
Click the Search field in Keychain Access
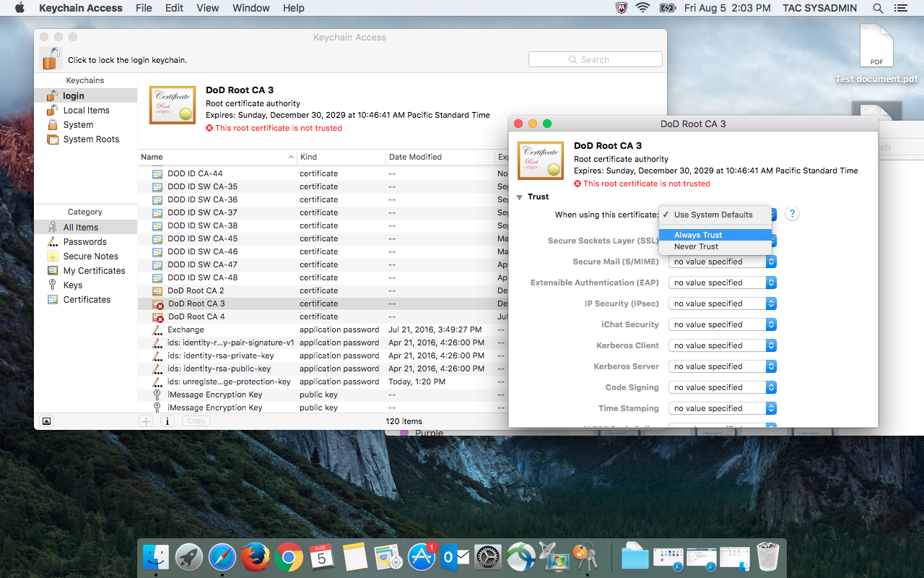[596, 59]
